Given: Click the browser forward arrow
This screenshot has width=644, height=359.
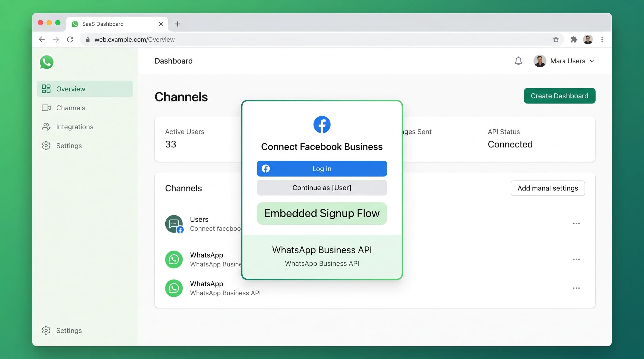Looking at the screenshot, I should pos(56,39).
